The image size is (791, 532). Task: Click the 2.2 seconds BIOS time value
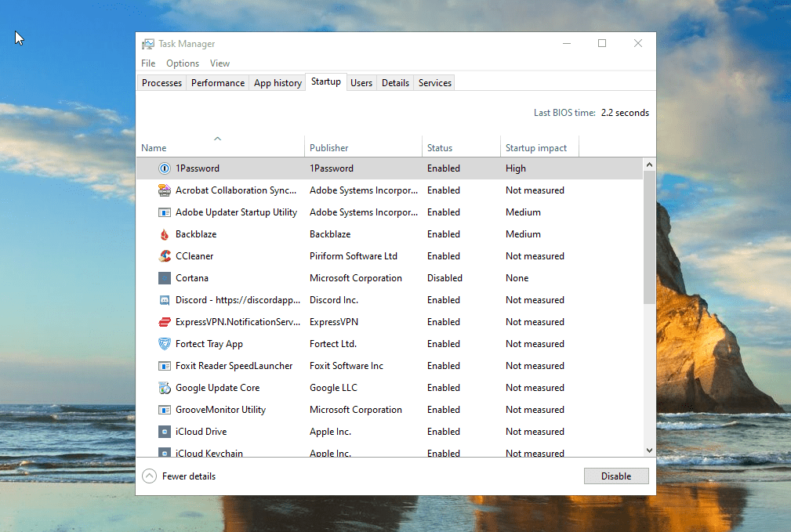625,113
